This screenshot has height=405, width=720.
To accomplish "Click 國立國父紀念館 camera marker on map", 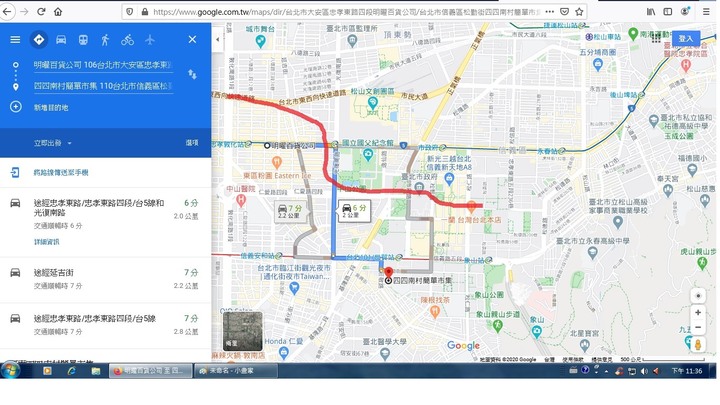I will (368, 155).
